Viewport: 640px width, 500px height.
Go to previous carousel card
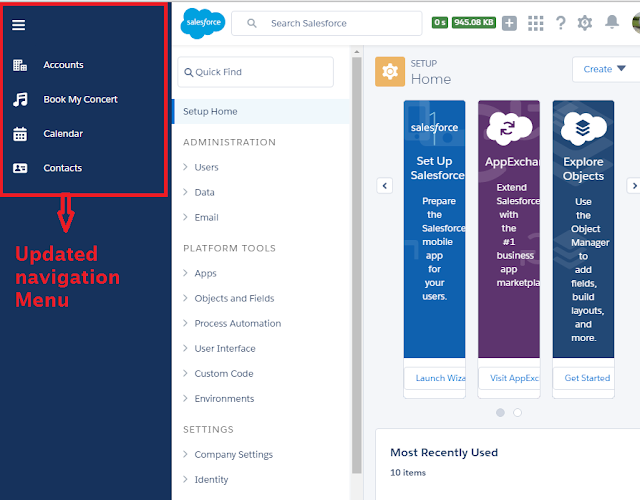coord(384,186)
